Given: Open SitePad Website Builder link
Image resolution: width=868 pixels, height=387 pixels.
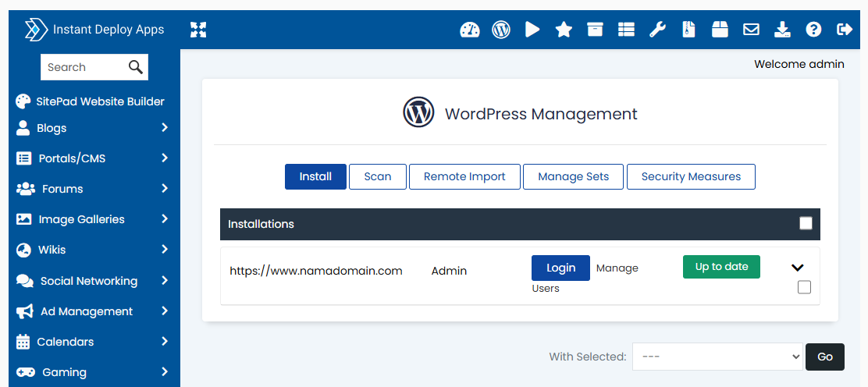Looking at the screenshot, I should pyautogui.click(x=100, y=101).
